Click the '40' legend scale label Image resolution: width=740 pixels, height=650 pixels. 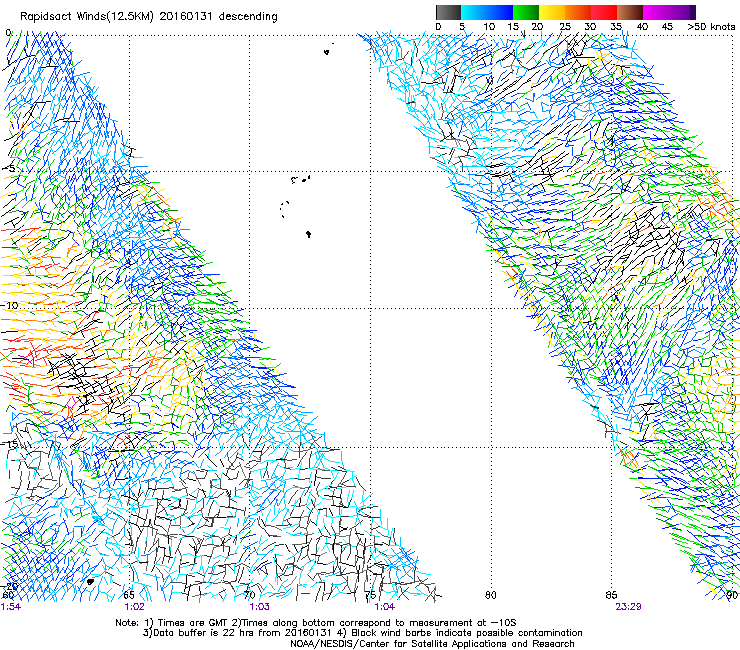642,27
